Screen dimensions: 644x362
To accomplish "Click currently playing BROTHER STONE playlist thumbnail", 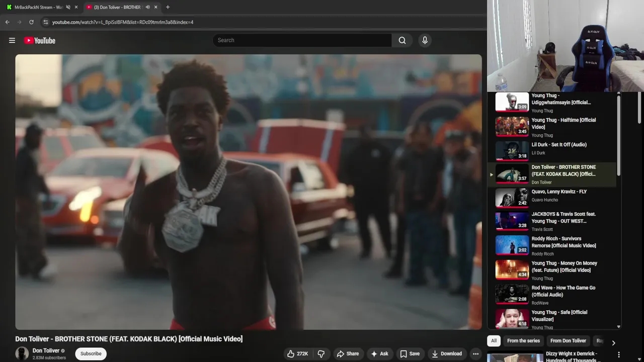I will click(x=512, y=174).
